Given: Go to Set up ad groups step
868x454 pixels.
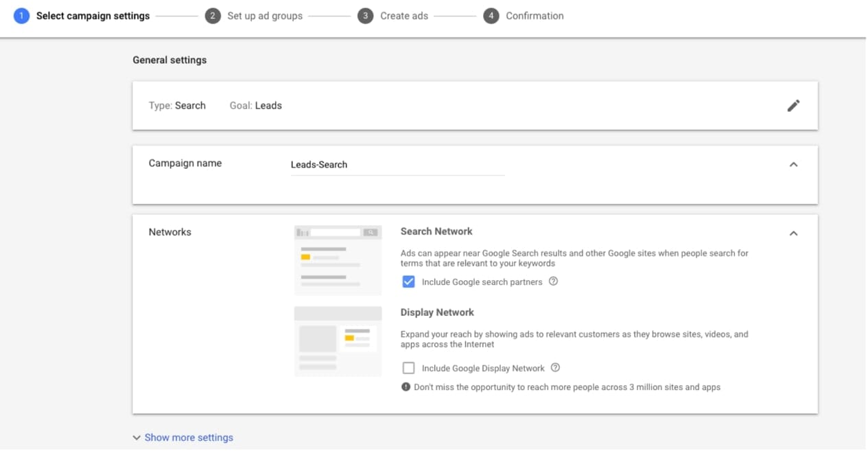Looking at the screenshot, I should tap(265, 16).
